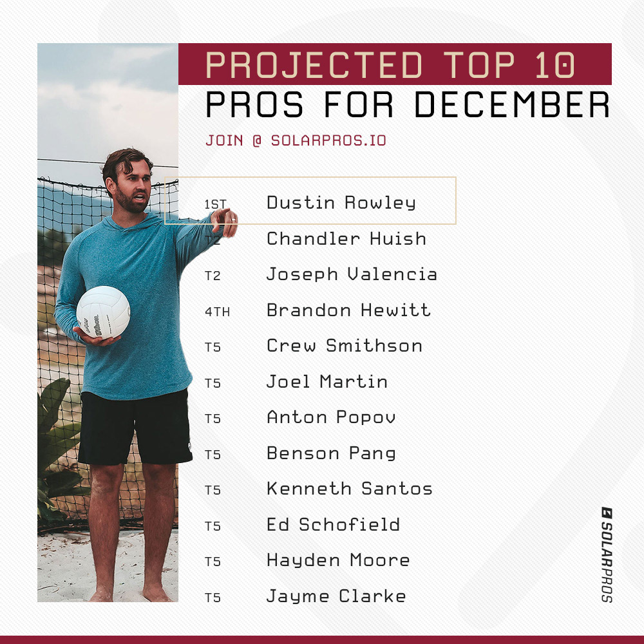
Task: Select Hayden Moore in the rankings
Action: (337, 560)
